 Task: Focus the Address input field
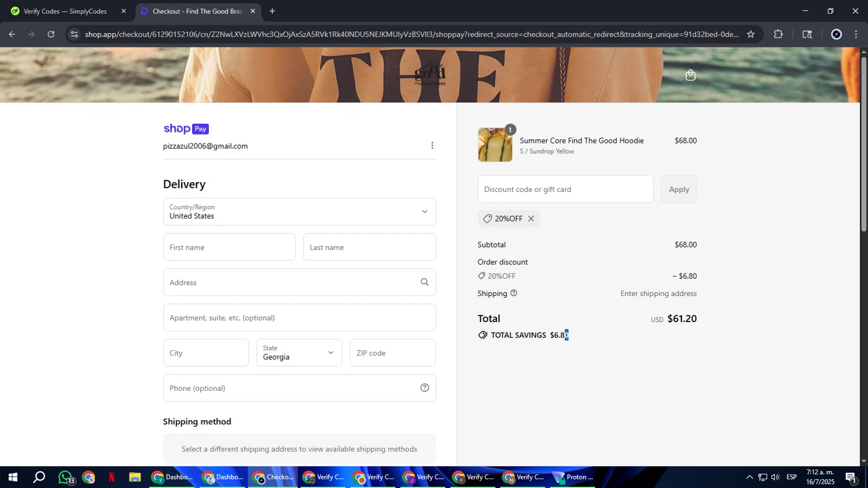pos(299,282)
